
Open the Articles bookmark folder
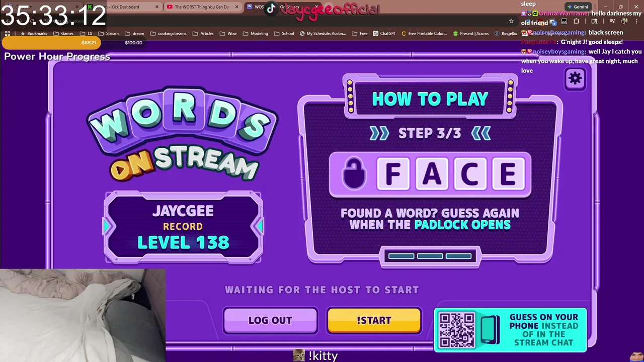click(203, 34)
